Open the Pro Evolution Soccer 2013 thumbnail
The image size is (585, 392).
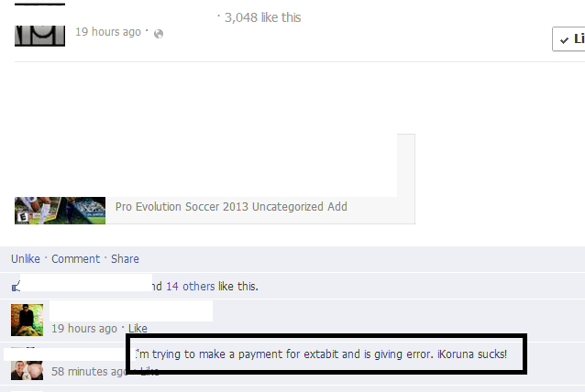pyautogui.click(x=61, y=211)
